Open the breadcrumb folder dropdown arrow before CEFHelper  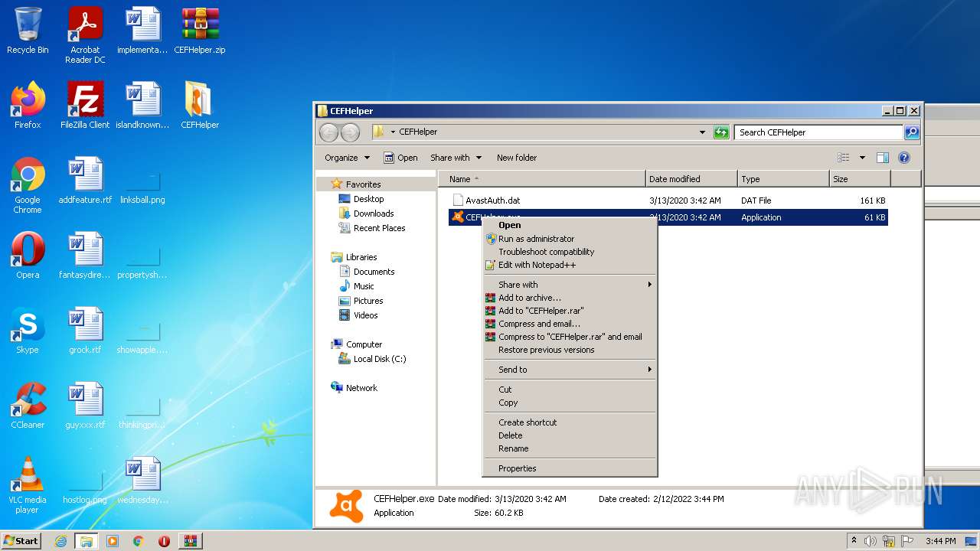click(393, 132)
